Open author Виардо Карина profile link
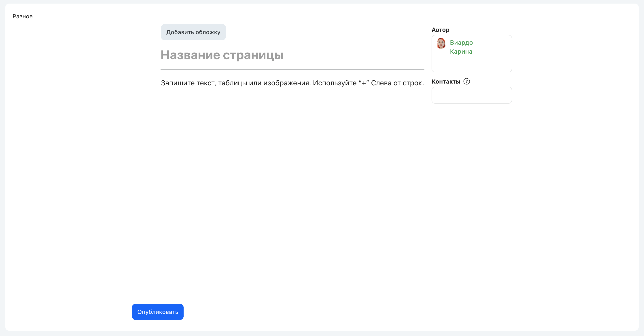Screen dimensions: 644x336 point(461,47)
